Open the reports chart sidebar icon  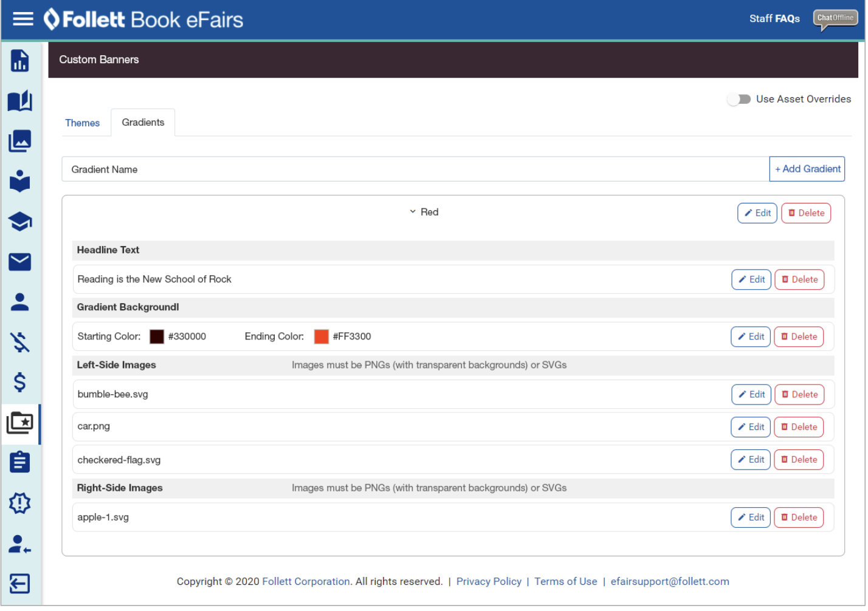[x=20, y=61]
